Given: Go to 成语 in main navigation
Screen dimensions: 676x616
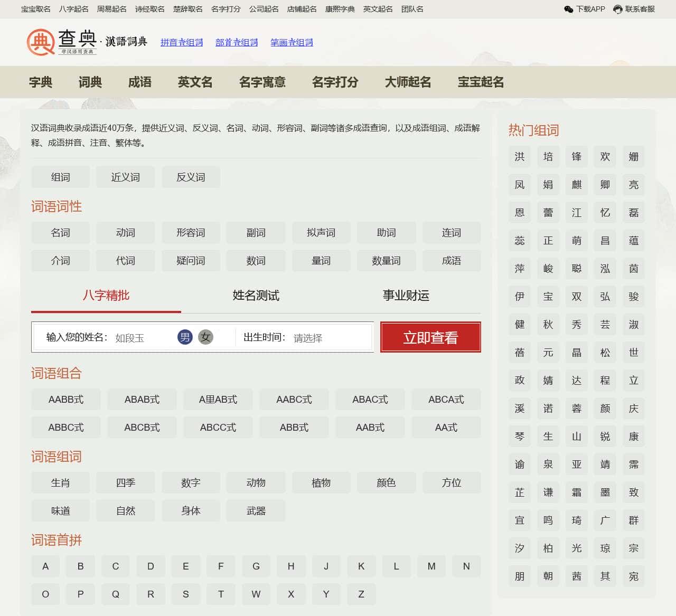Looking at the screenshot, I should tap(139, 82).
